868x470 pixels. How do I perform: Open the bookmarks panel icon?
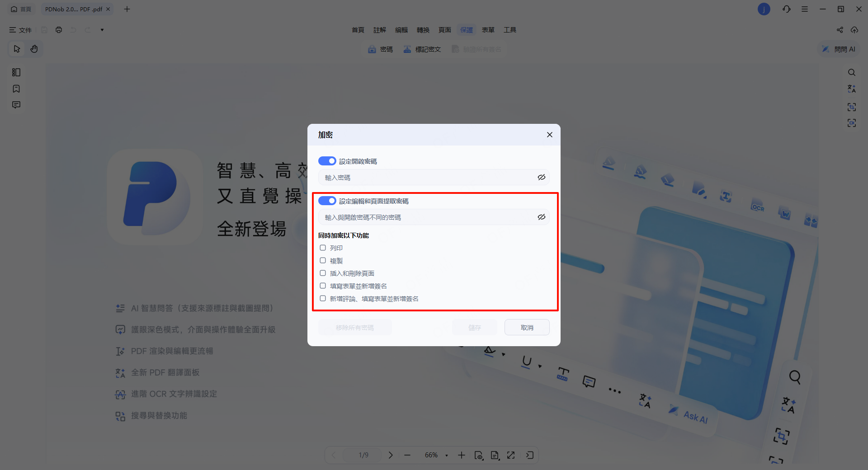click(16, 89)
